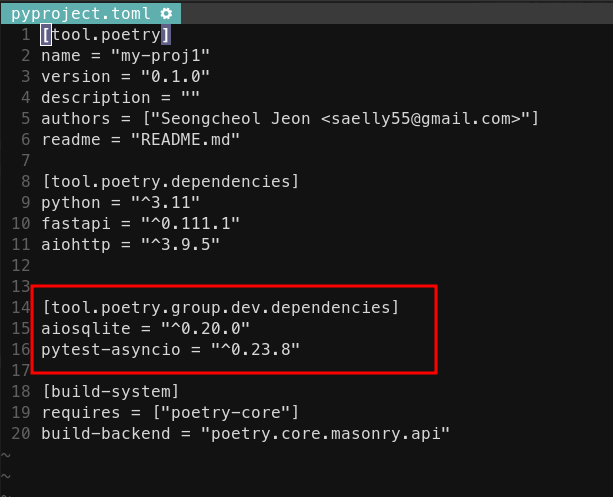Image resolution: width=613 pixels, height=497 pixels.
Task: Click the aiosqlite = "^0.20.0" line
Action: (x=145, y=329)
